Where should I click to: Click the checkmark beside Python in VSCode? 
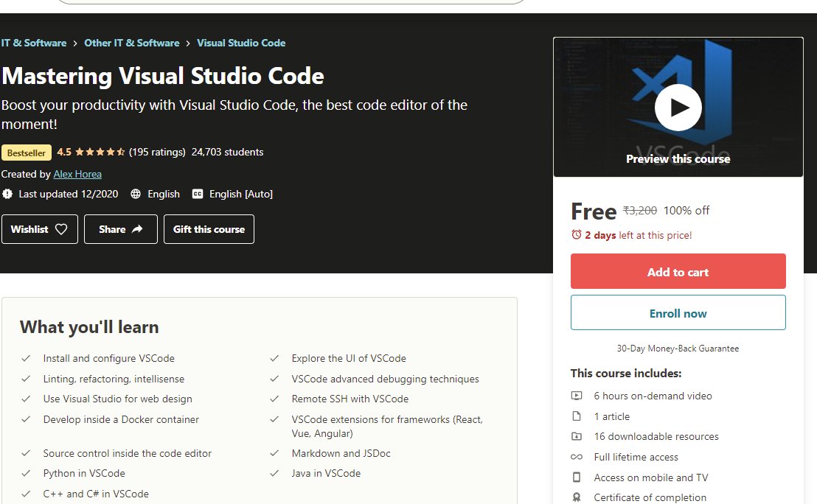26,473
